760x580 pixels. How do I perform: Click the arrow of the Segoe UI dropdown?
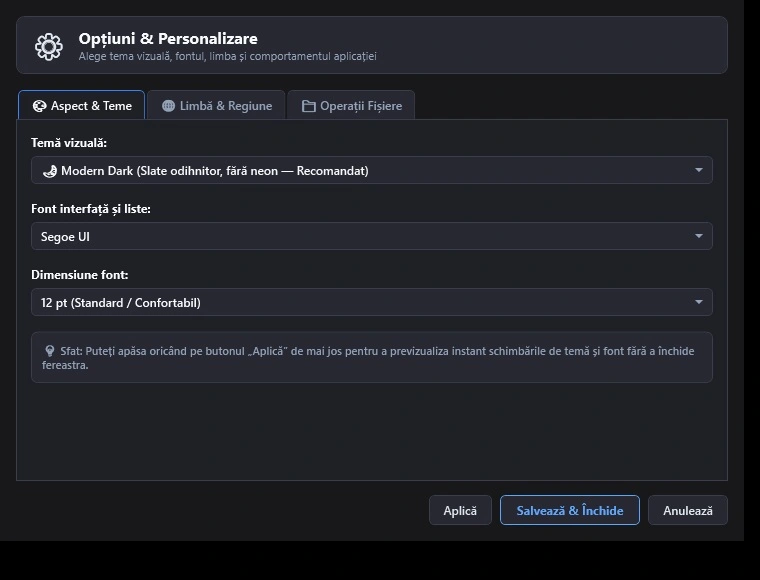(698, 236)
